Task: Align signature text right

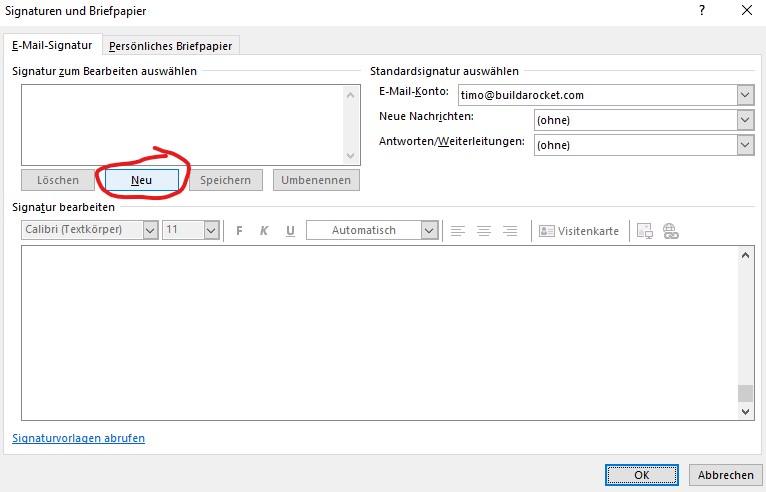Action: pyautogui.click(x=510, y=231)
